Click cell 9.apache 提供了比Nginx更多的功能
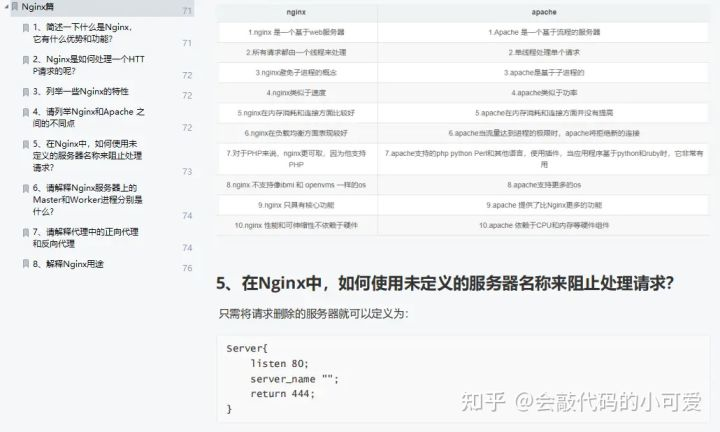Image resolution: width=720 pixels, height=432 pixels. click(x=544, y=205)
